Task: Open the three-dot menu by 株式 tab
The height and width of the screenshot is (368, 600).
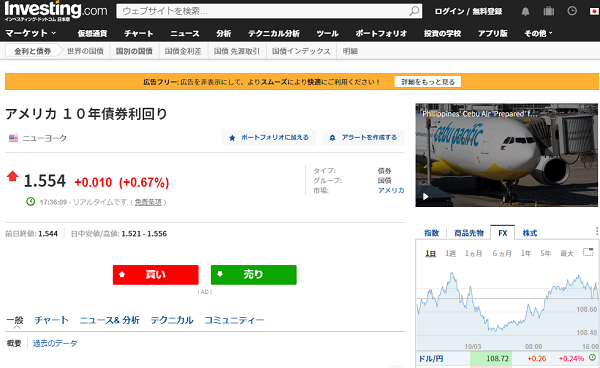Action: (x=597, y=231)
